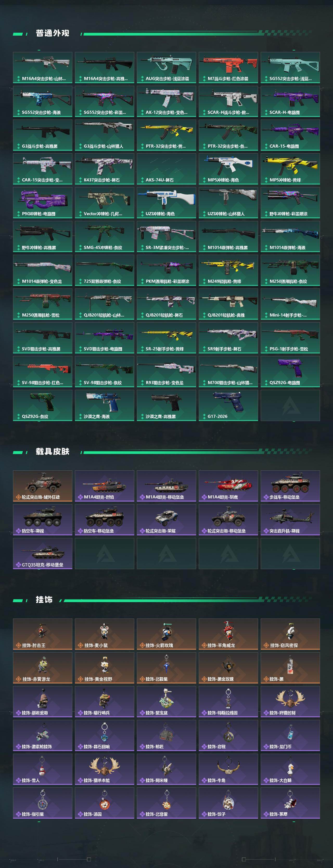Viewport: 333px width, 868px height.
Task: Select the 挂饰-雪人 snowman charm
Action: click(x=42, y=769)
